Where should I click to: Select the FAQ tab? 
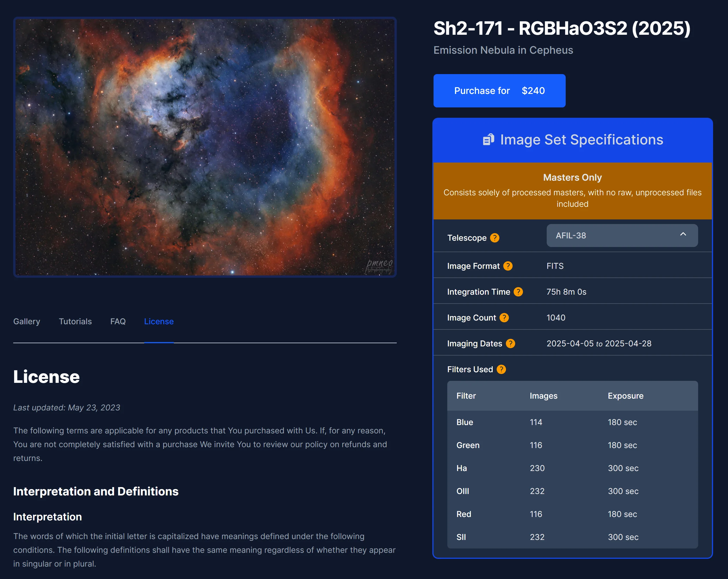[118, 321]
